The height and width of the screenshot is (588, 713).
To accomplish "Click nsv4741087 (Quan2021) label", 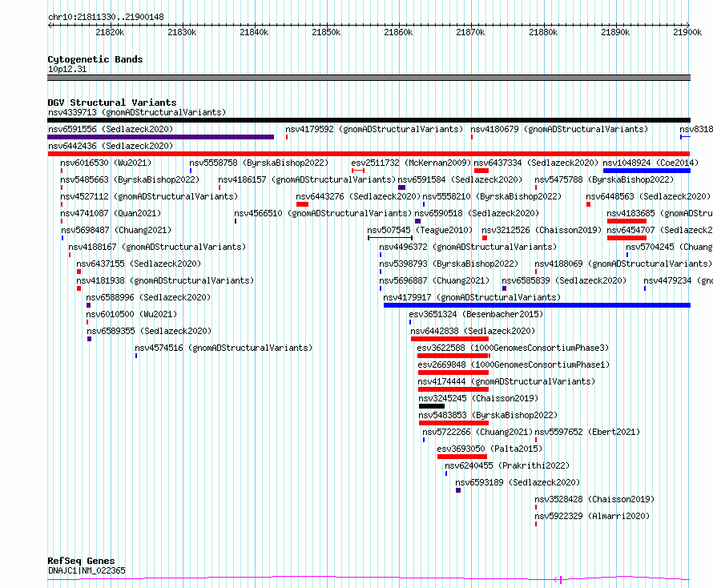I will tap(111, 213).
